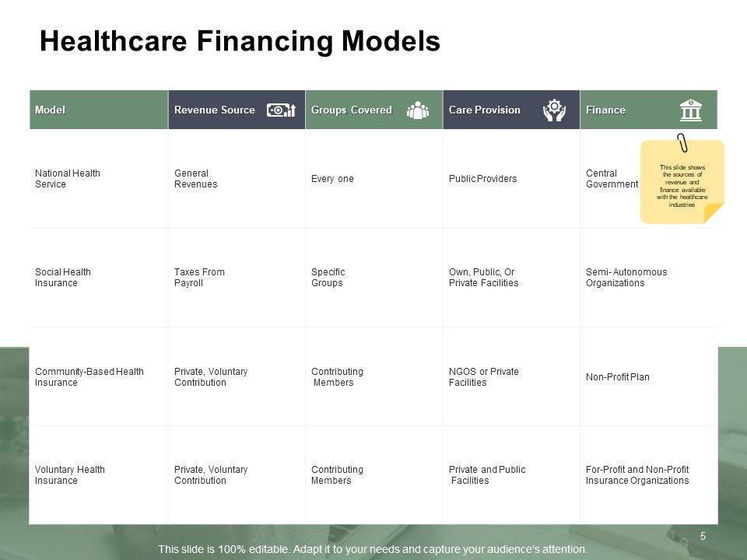Image resolution: width=747 pixels, height=560 pixels.
Task: Select the Healthcare Financing Models title
Action: 240,42
